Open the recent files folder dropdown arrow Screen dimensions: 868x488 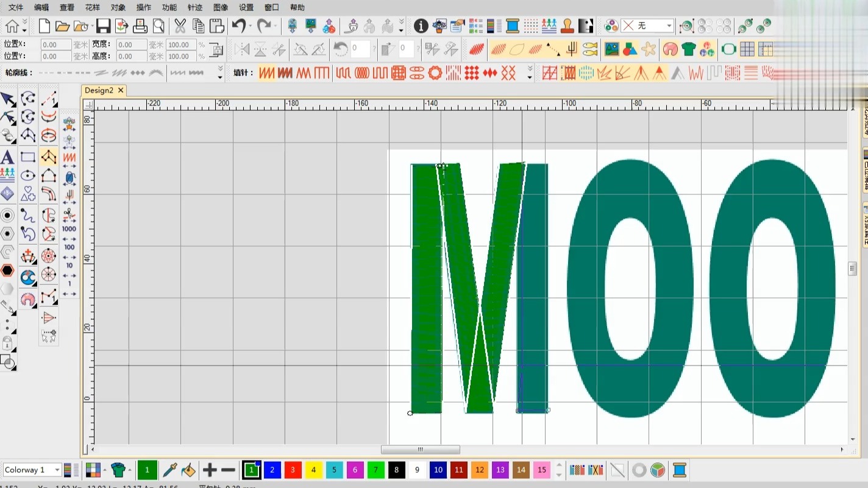point(93,27)
